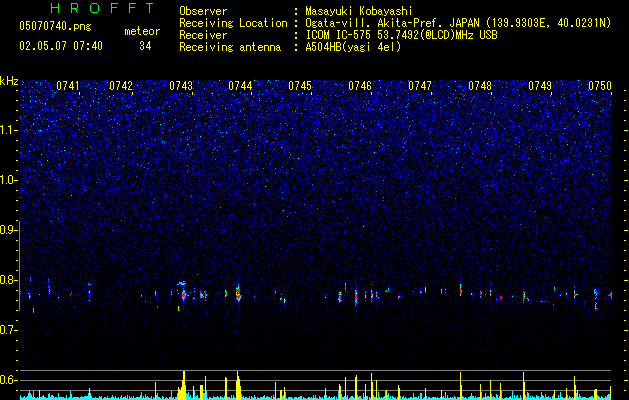Click the 1.0 kHz frequency axis label
This screenshot has height=400, width=629.
click(9, 180)
